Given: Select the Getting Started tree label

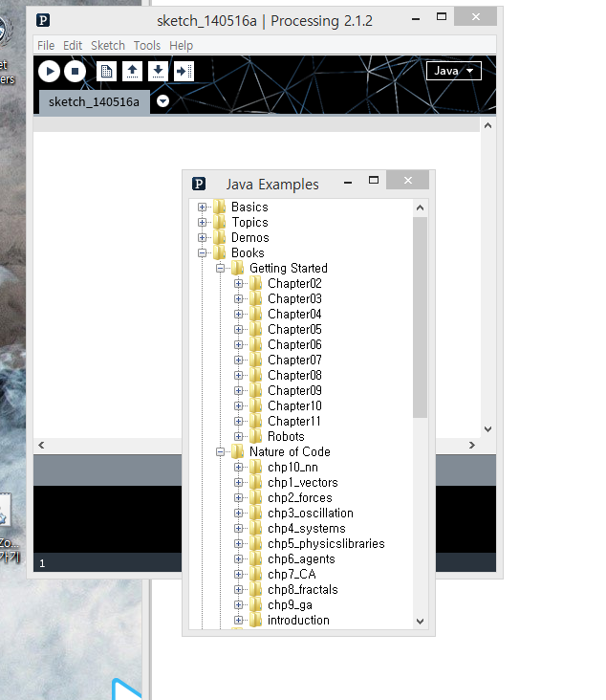Looking at the screenshot, I should 289,269.
